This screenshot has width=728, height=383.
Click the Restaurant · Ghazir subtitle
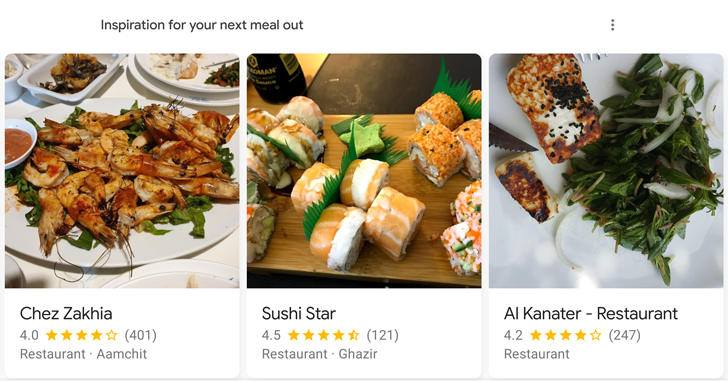coord(319,354)
